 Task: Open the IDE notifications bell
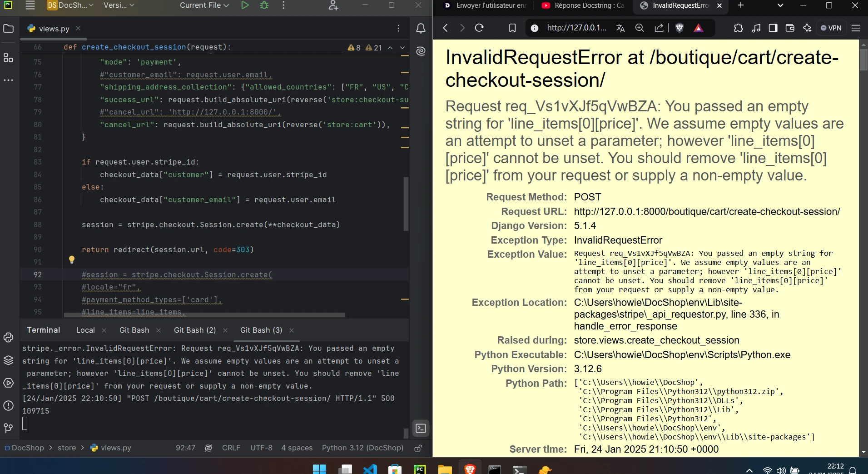421,29
